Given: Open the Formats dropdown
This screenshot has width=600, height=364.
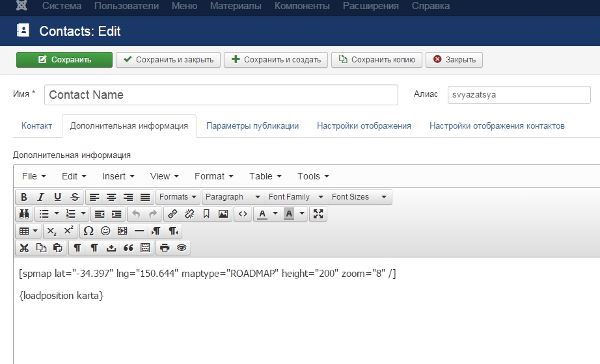Looking at the screenshot, I should [178, 197].
